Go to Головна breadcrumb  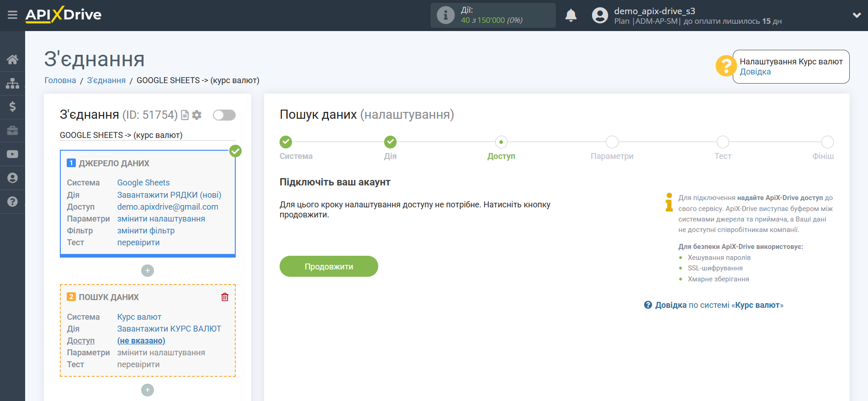60,80
